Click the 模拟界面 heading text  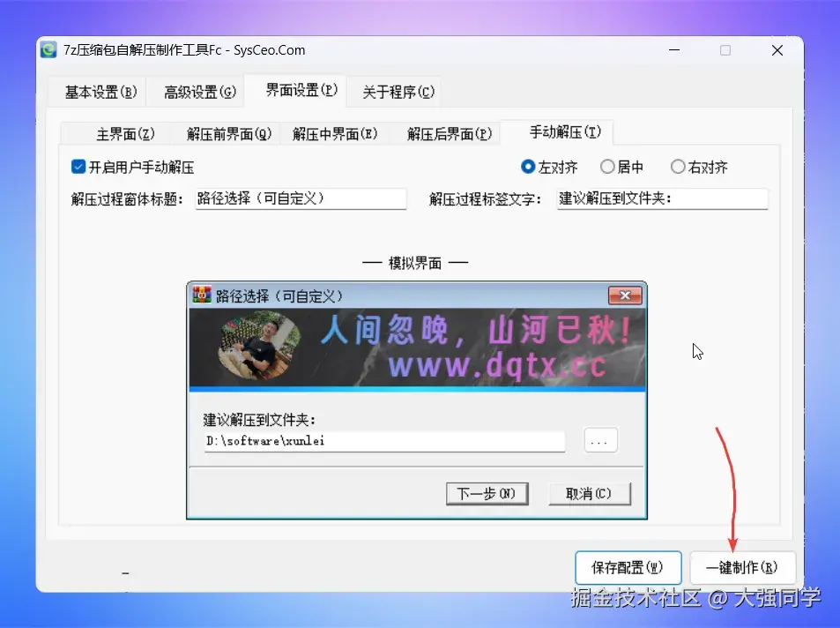[415, 263]
